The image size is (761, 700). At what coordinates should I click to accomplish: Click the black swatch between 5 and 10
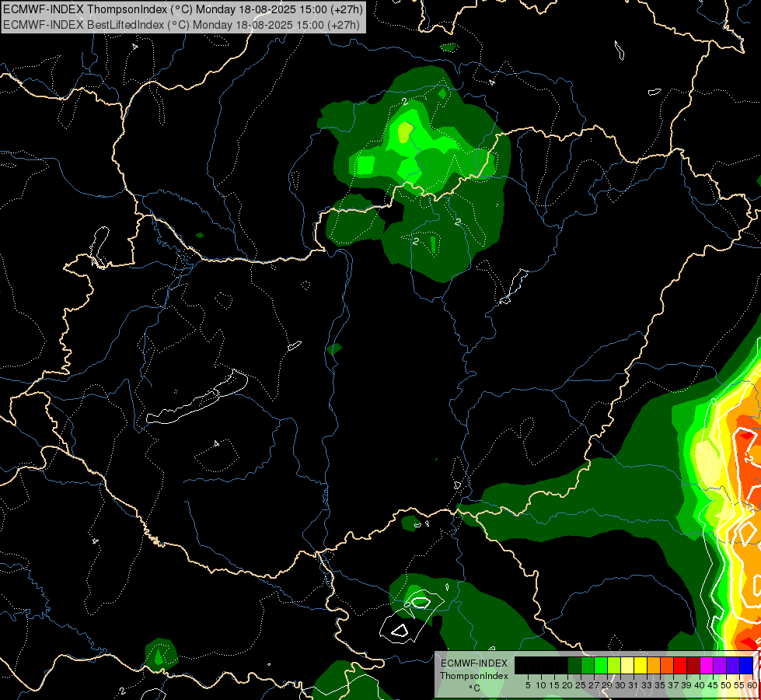(x=534, y=665)
